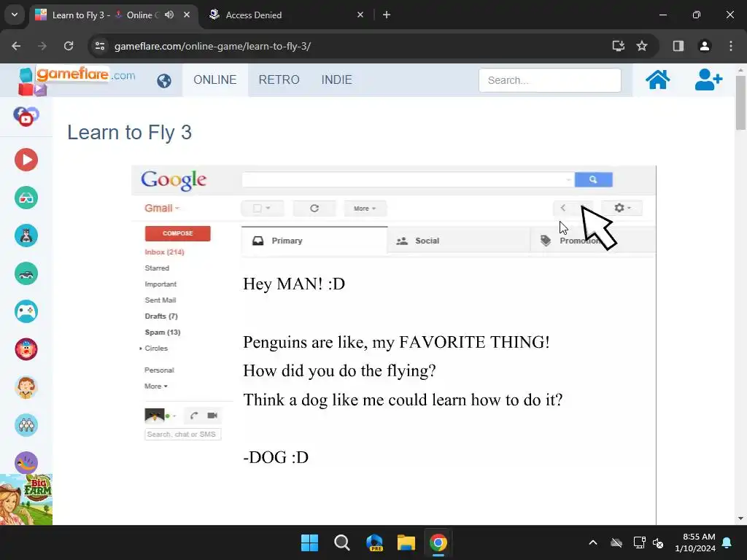View site information icon in address bar
The width and height of the screenshot is (747, 560).
click(x=100, y=46)
